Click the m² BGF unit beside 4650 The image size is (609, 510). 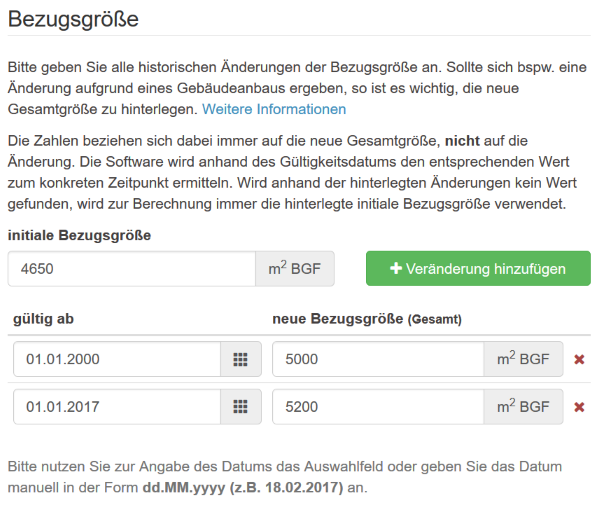pos(295,269)
